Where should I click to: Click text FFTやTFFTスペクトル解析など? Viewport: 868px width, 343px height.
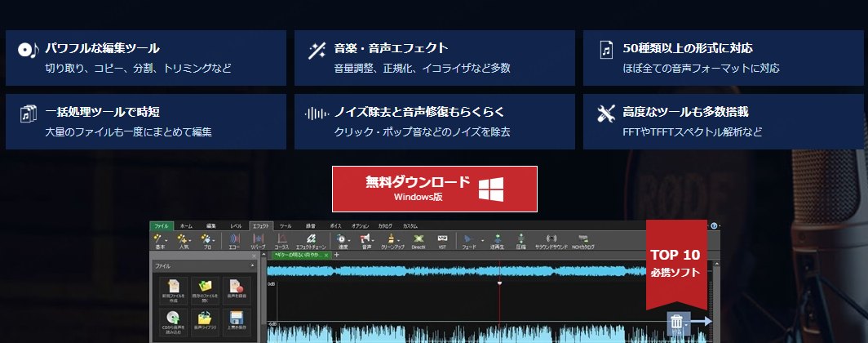tap(692, 131)
